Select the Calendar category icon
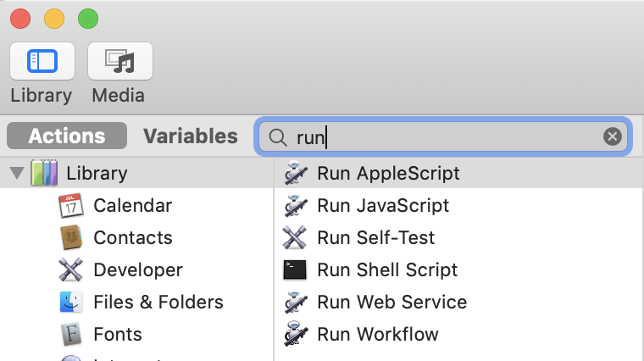The width and height of the screenshot is (644, 361). [71, 205]
